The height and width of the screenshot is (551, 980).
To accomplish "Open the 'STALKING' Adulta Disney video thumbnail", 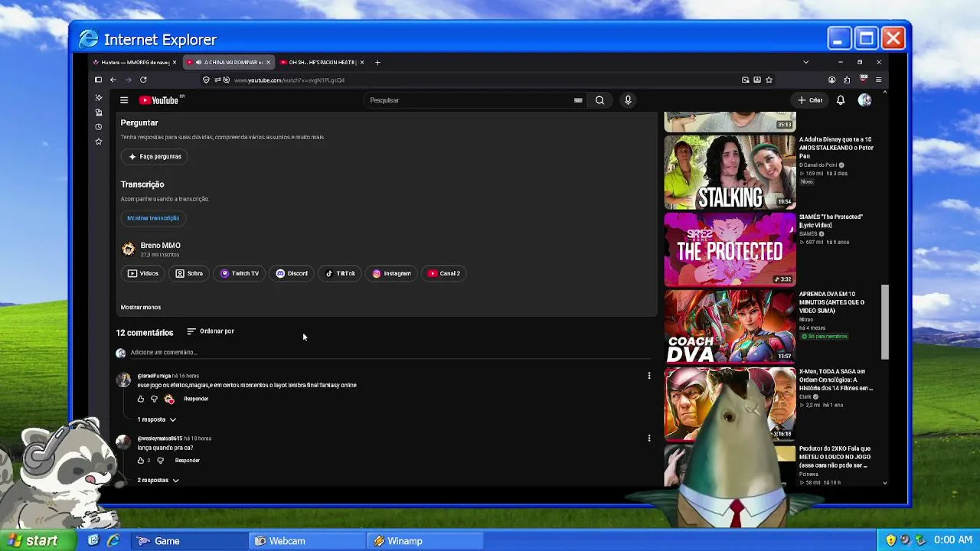I will tap(730, 172).
